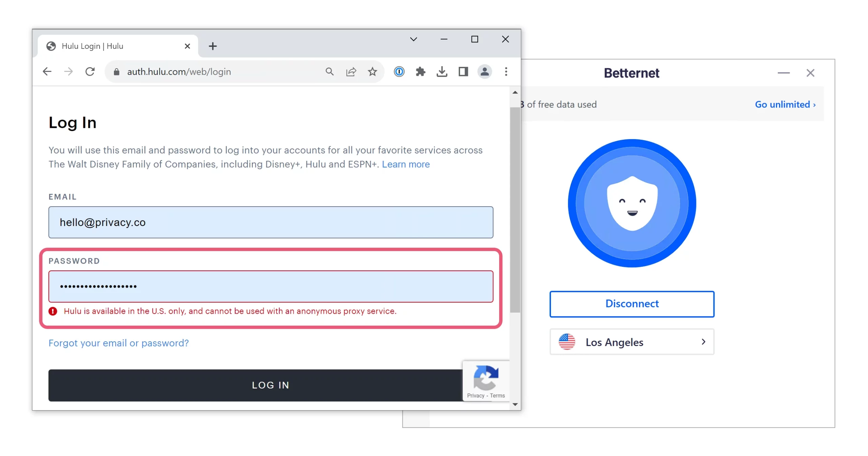This screenshot has width=868, height=456.
Task: Click the Disconnect button in Betternet
Action: point(631,304)
